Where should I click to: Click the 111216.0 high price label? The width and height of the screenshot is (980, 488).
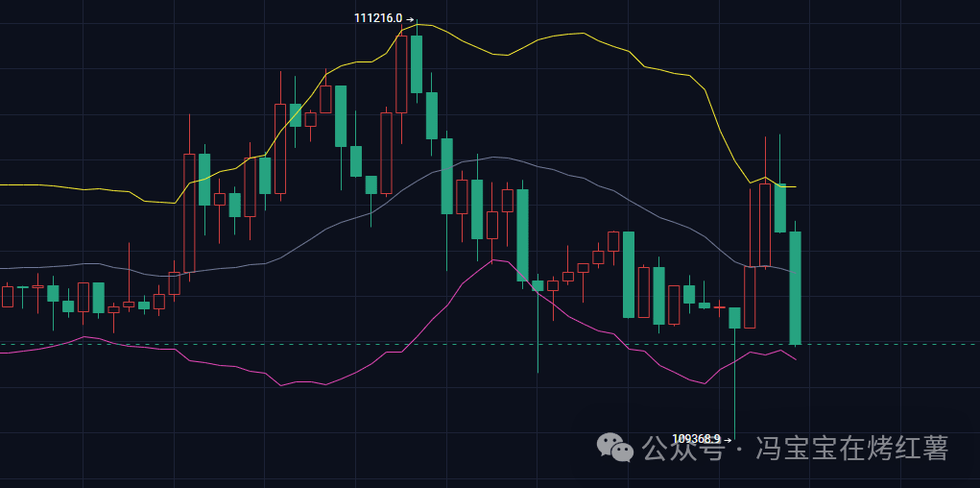378,18
